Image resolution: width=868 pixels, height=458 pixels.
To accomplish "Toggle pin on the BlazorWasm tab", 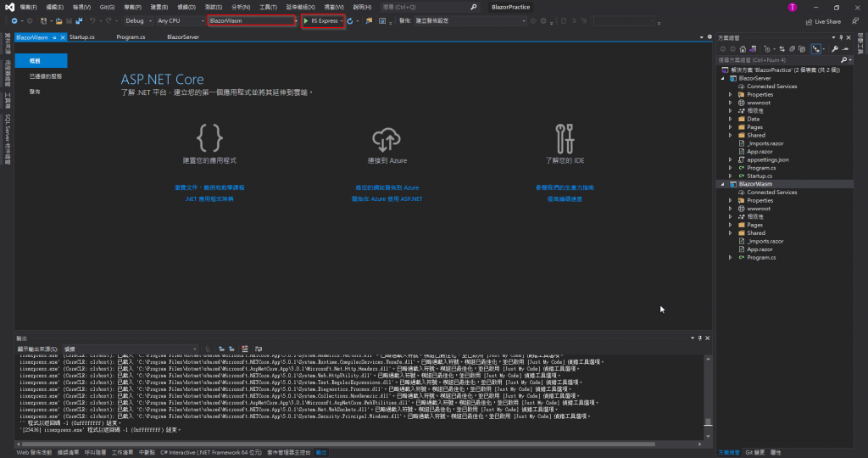I will [x=54, y=37].
